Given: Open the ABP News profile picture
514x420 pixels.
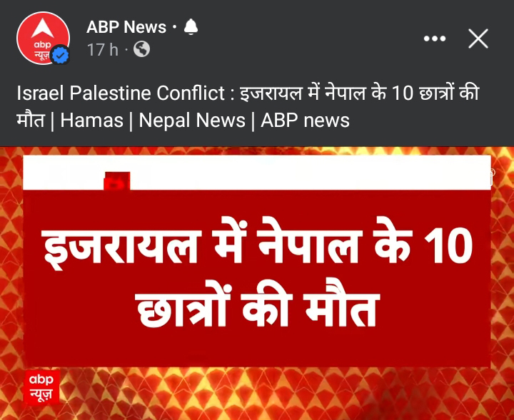Looking at the screenshot, I should [43, 38].
